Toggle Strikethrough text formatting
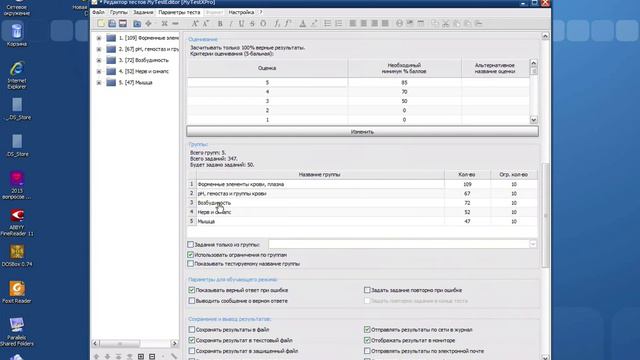 click(252, 24)
